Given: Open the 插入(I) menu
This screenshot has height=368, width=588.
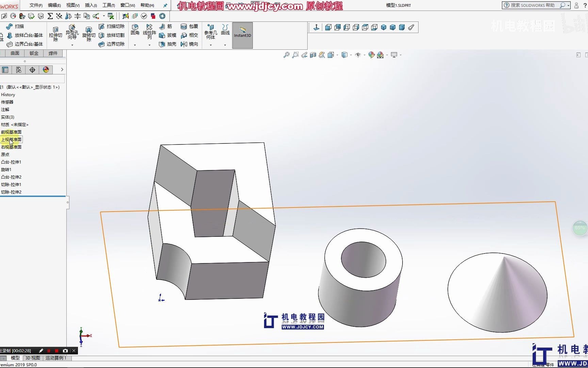Looking at the screenshot, I should (90, 5).
